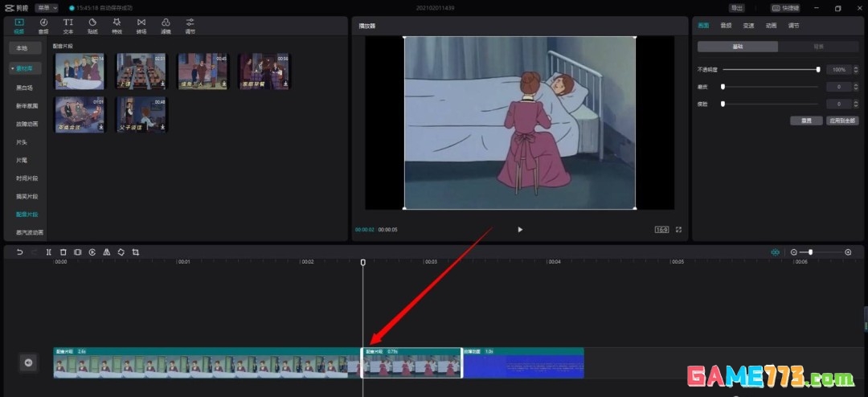This screenshot has width=868, height=397.
Task: Select the 基础 sub-tab
Action: (737, 47)
